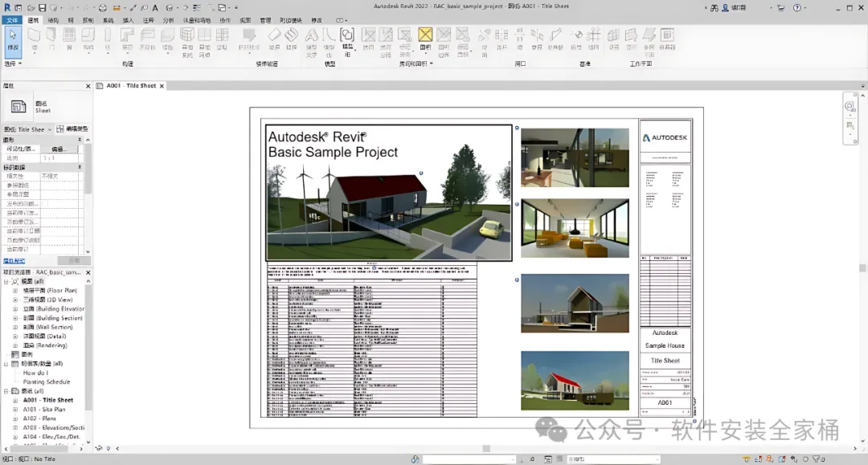This screenshot has height=465, width=868.
Task: Select the Roof tool in the ribbon
Action: (127, 39)
